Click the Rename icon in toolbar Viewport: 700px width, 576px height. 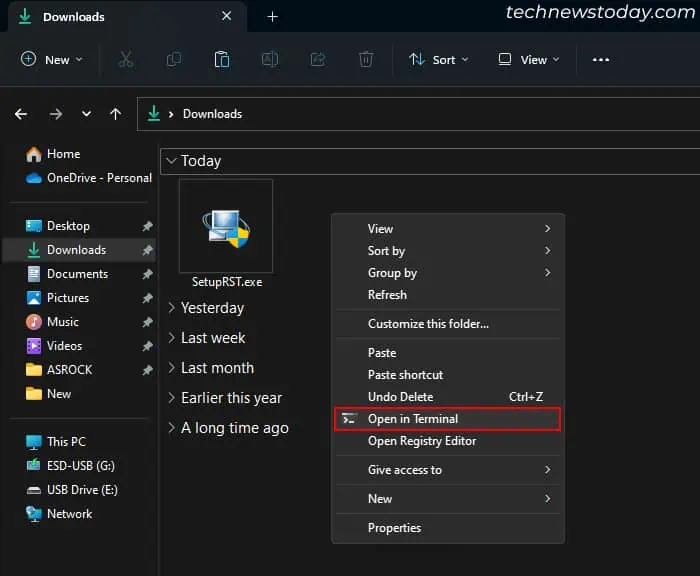(269, 60)
